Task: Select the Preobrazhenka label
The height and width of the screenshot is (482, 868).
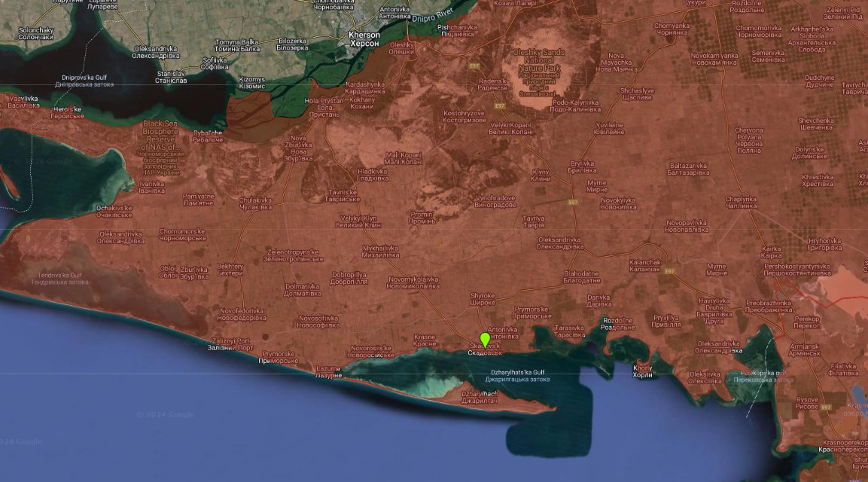Action: 769,307
